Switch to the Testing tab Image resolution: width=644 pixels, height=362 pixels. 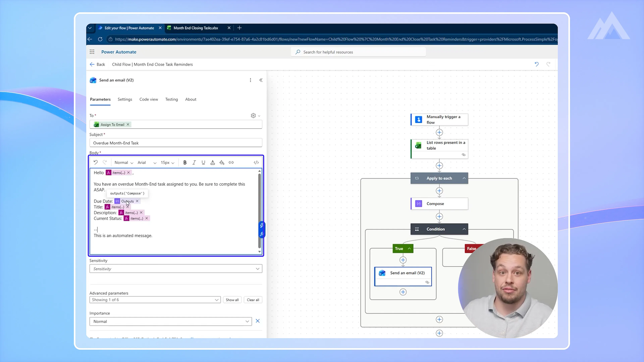point(172,99)
